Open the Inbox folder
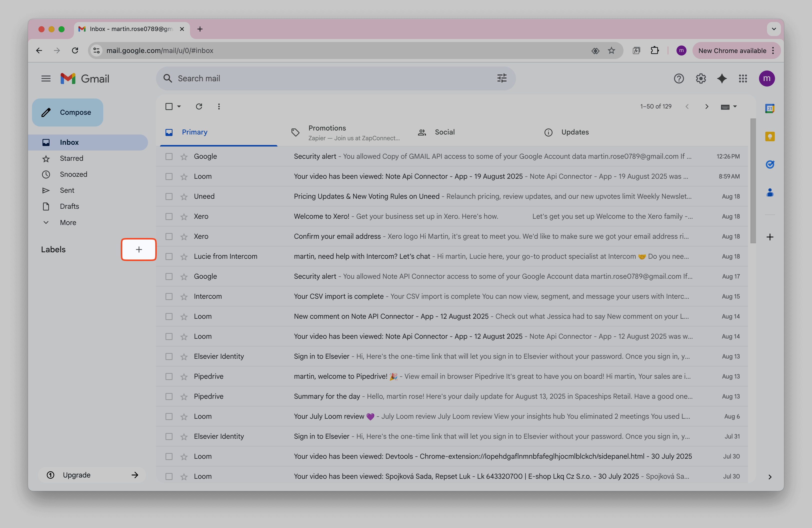The image size is (812, 528). pos(88,142)
